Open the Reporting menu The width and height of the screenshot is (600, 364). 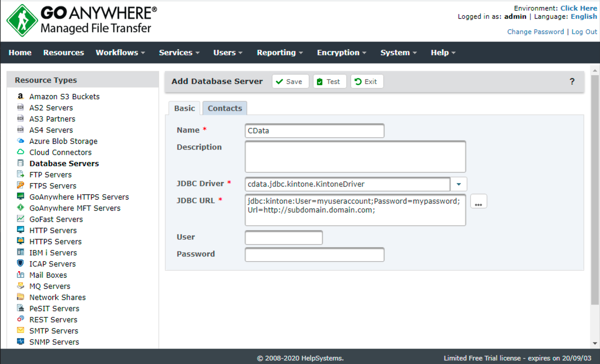(279, 52)
